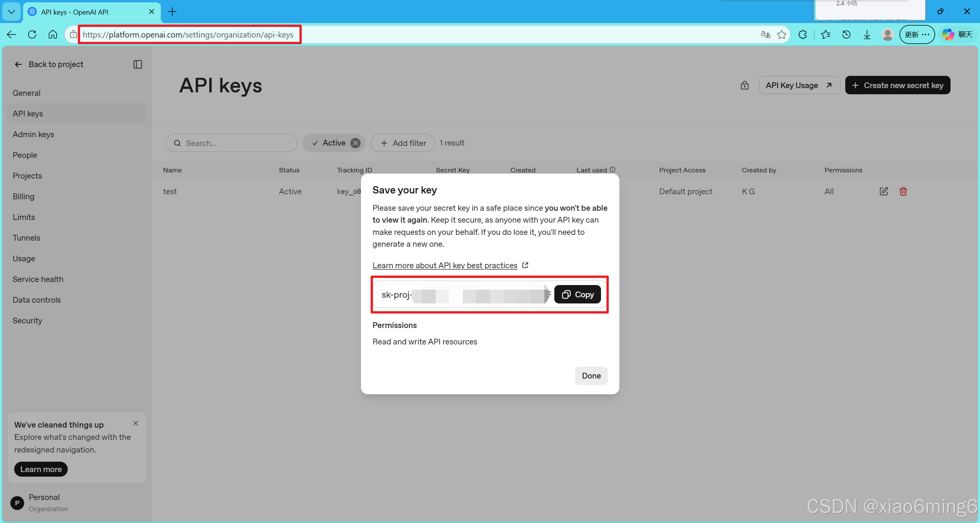Click the lock icon beside API Key Usage
Viewport: 980px width, 523px height.
click(745, 85)
